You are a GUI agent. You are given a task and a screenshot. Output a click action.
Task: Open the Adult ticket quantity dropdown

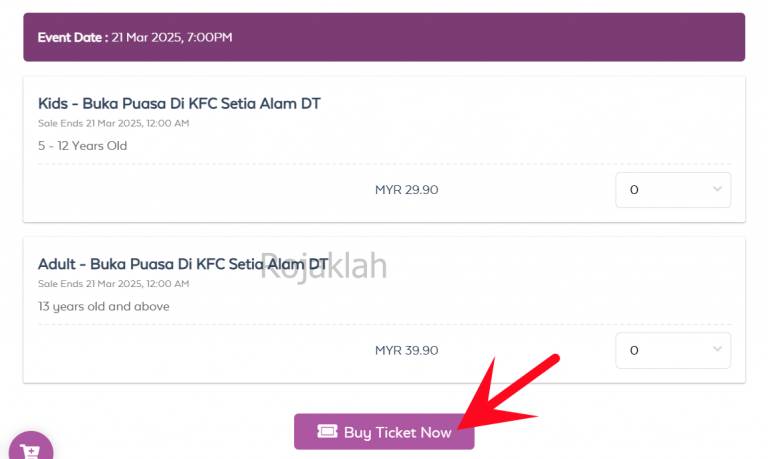[673, 350]
